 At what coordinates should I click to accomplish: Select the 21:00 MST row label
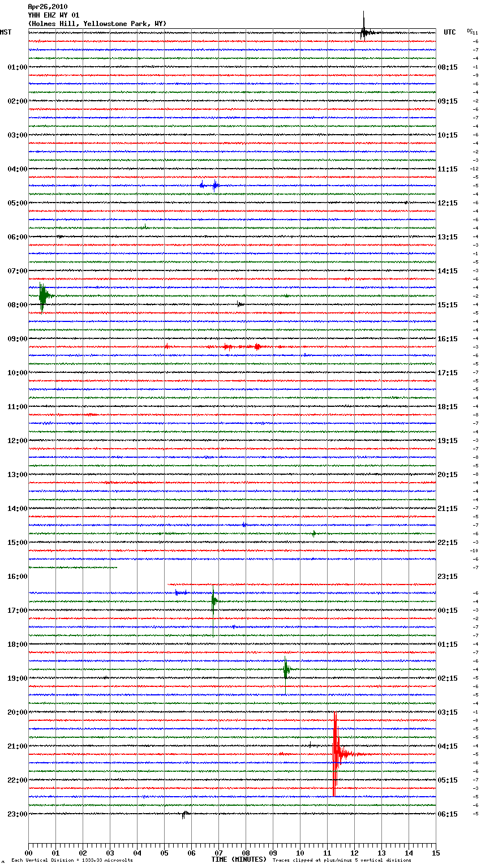click(18, 746)
